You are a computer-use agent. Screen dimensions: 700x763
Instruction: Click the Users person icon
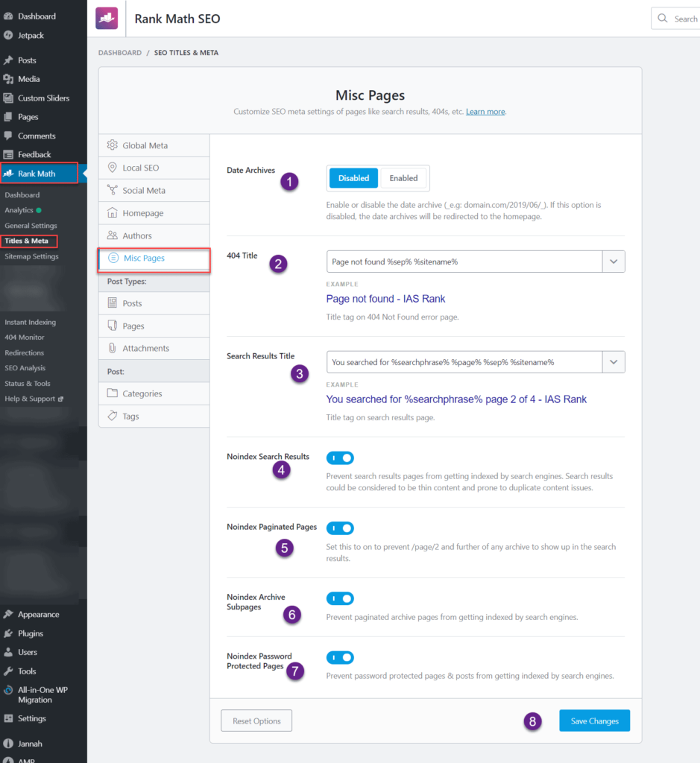click(x=8, y=652)
